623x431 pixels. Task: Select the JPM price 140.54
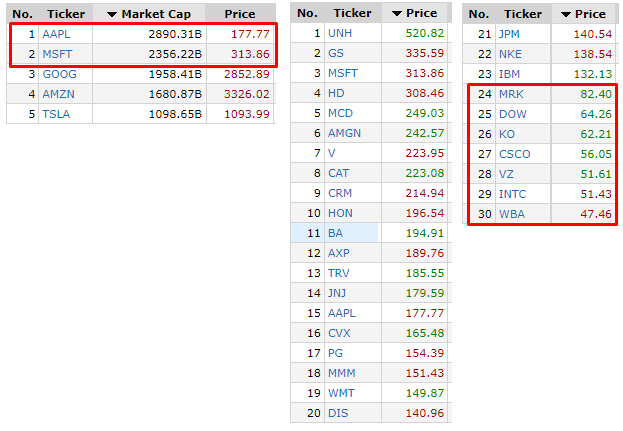[x=593, y=34]
